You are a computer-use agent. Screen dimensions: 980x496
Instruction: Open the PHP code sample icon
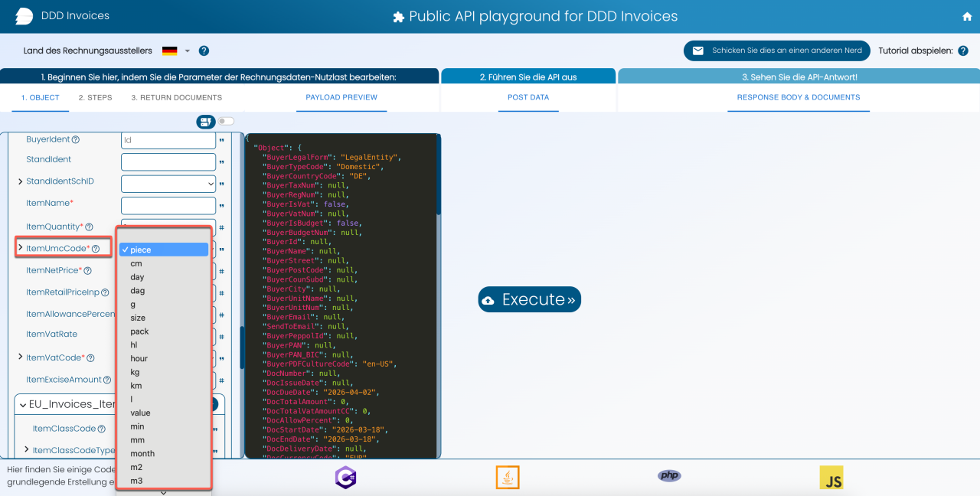pyautogui.click(x=669, y=476)
